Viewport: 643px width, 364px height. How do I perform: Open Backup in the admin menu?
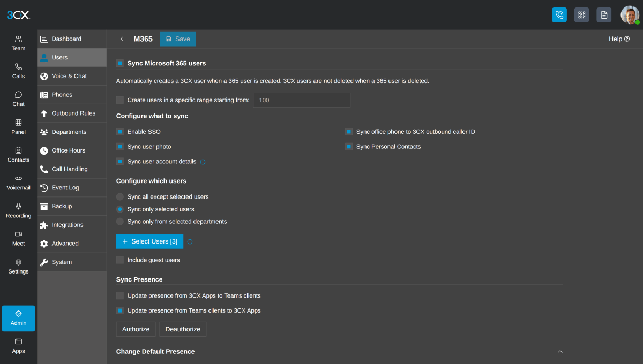click(72, 207)
